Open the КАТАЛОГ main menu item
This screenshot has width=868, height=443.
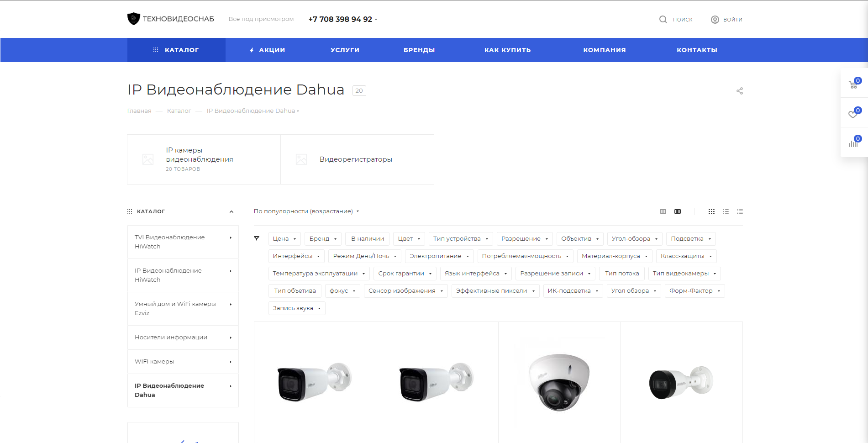(176, 50)
